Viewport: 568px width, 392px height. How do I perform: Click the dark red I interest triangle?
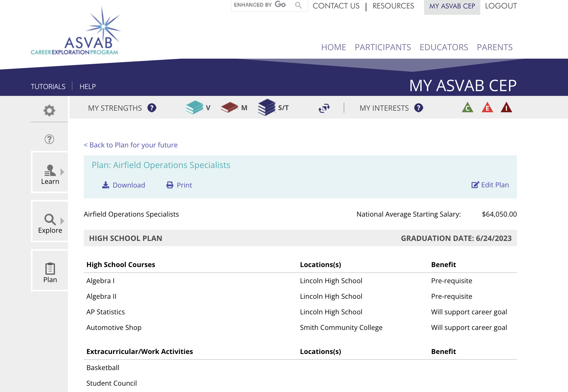(x=506, y=108)
